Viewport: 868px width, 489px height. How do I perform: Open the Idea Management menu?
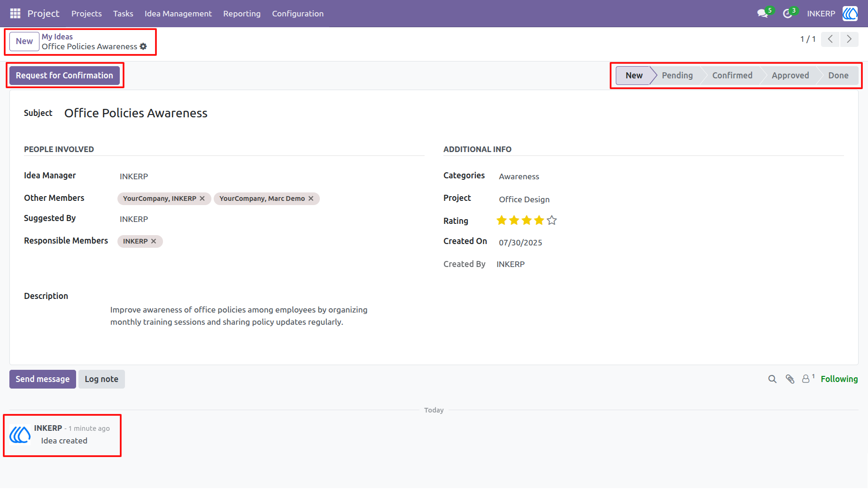[x=178, y=14]
